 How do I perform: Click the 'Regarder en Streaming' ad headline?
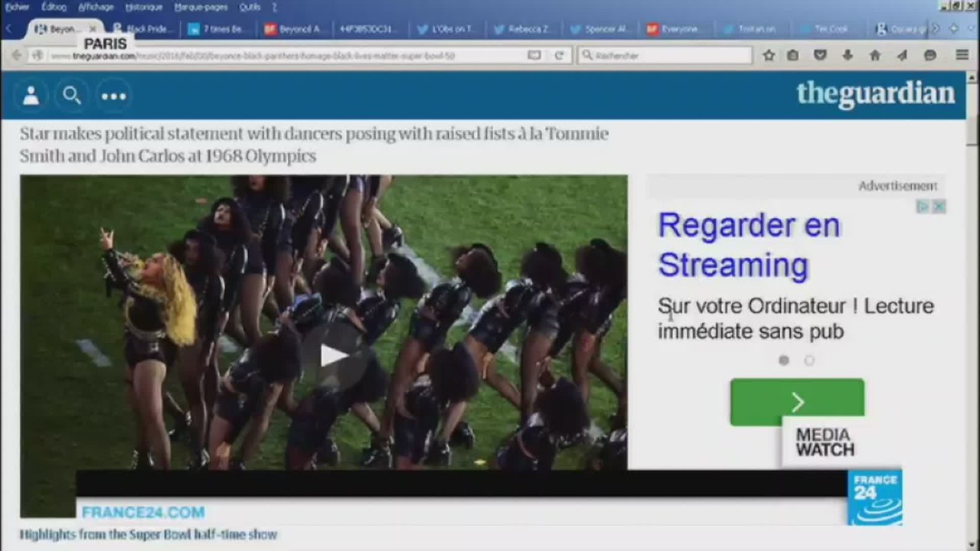coord(750,245)
